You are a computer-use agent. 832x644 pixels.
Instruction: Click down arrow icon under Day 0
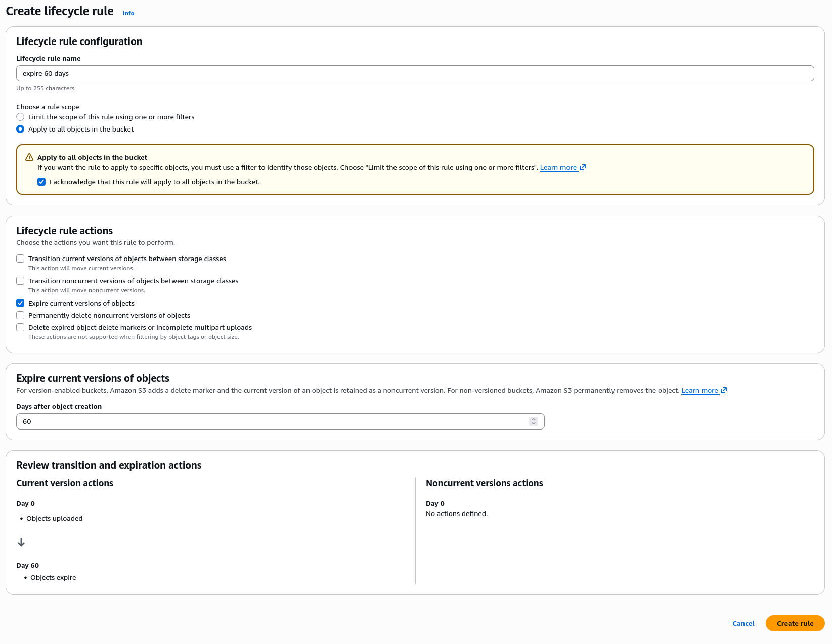[21, 542]
